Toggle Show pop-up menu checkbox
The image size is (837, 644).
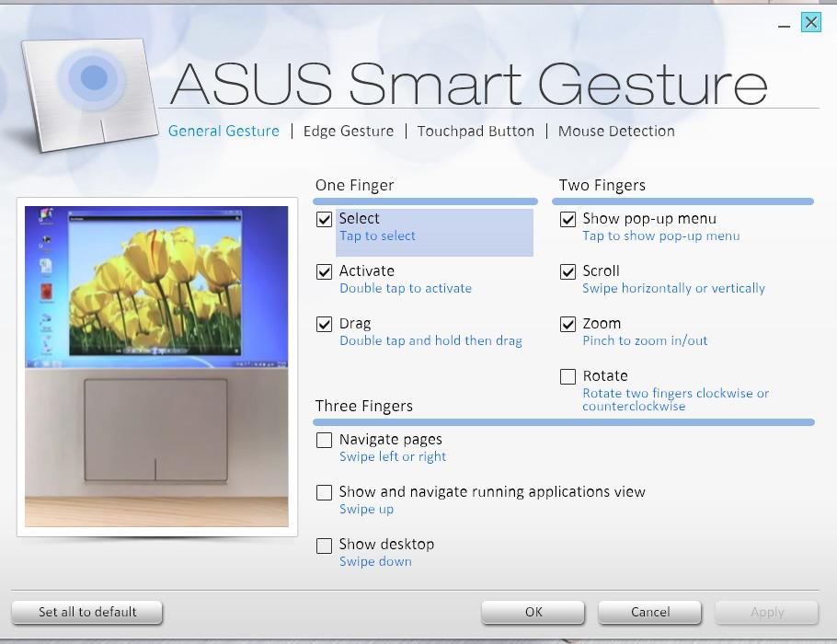[568, 219]
